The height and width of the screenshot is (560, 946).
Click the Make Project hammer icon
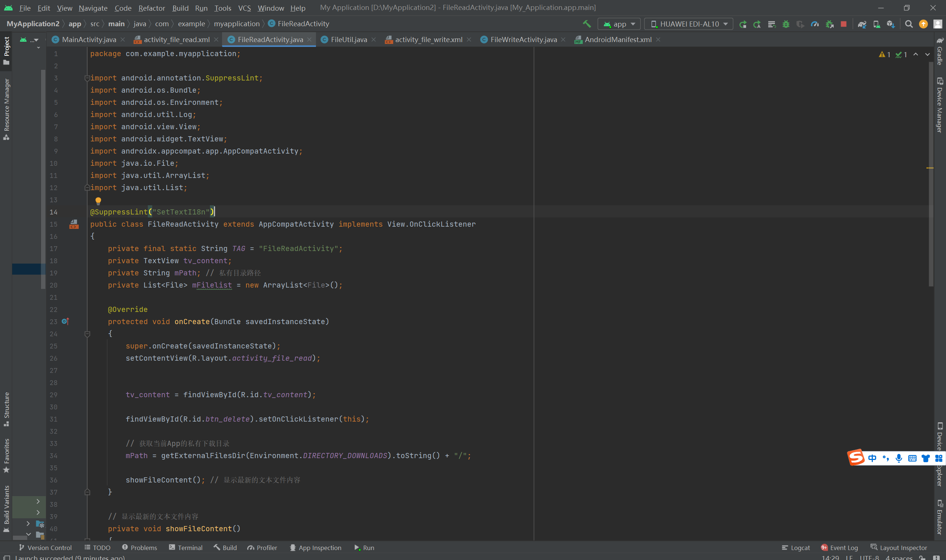(x=586, y=24)
